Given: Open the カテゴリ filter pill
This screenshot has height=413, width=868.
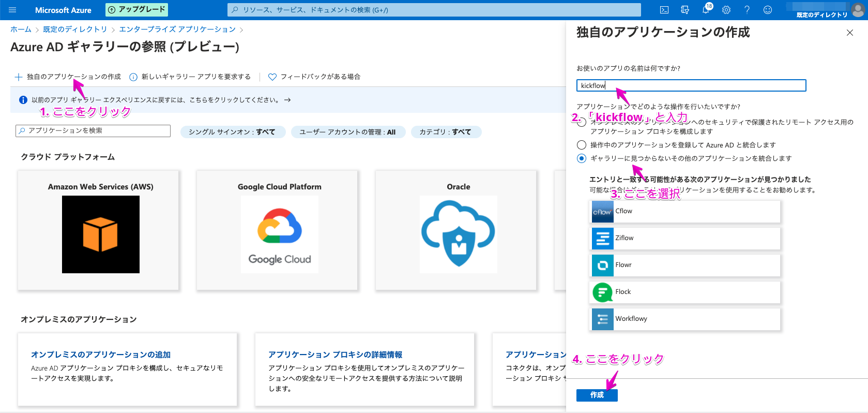Looking at the screenshot, I should pos(446,132).
